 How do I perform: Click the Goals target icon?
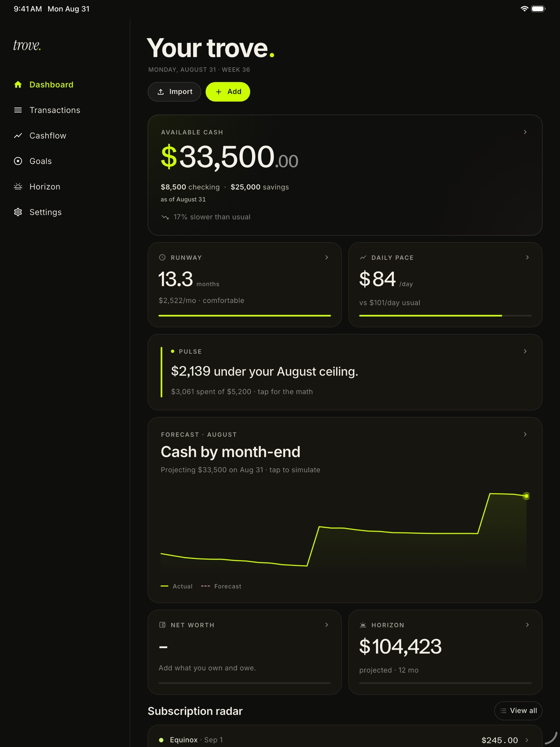[x=18, y=161]
